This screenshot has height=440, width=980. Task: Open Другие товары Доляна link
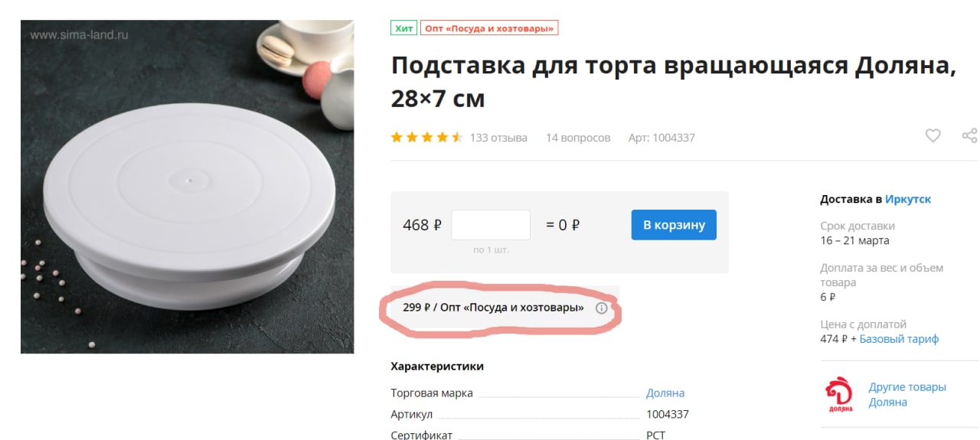click(x=907, y=394)
